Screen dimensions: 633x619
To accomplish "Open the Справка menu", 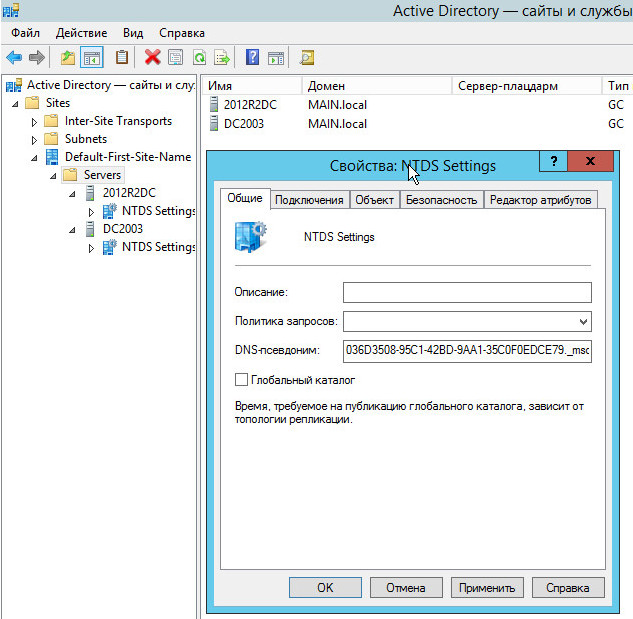I will tap(182, 33).
